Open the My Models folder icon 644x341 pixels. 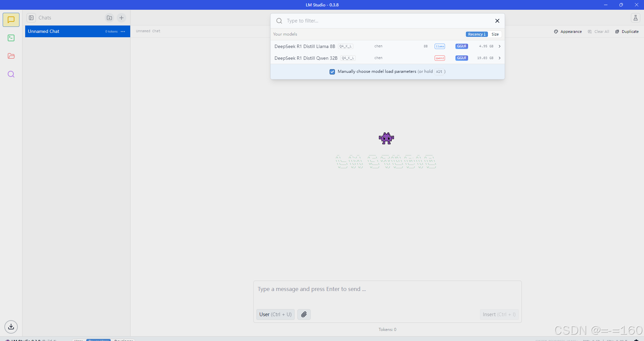tap(11, 56)
